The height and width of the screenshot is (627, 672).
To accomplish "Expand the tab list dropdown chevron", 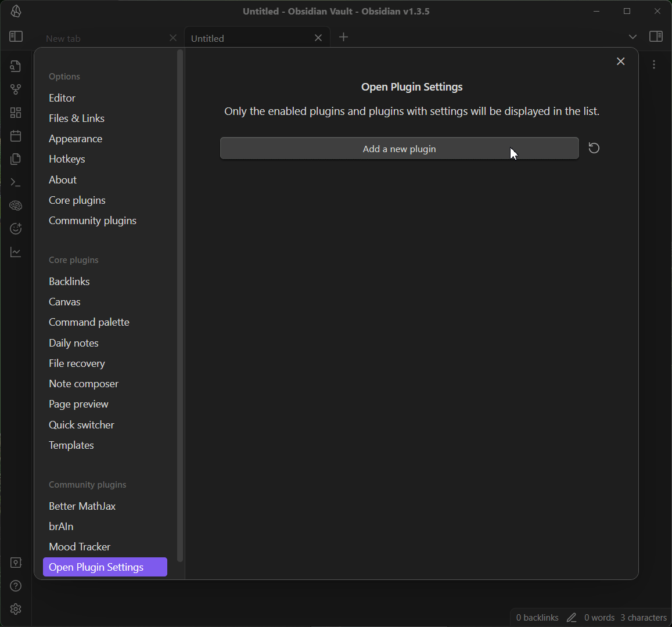I will pos(633,37).
